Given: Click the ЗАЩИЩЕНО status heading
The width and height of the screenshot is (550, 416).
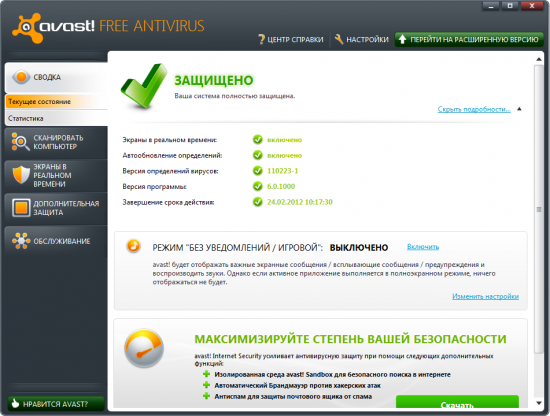Looking at the screenshot, I should coord(214,80).
